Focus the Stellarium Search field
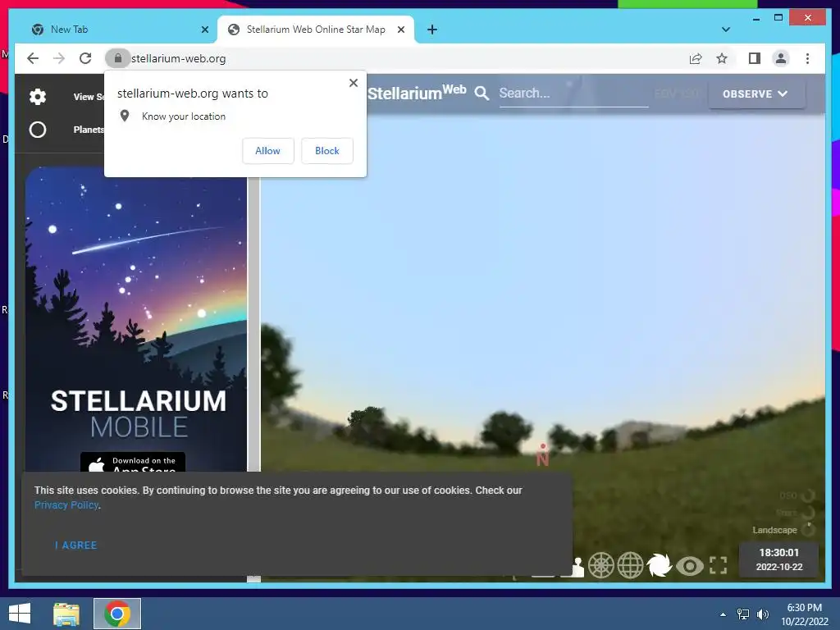Viewport: 840px width, 630px height. pos(573,94)
